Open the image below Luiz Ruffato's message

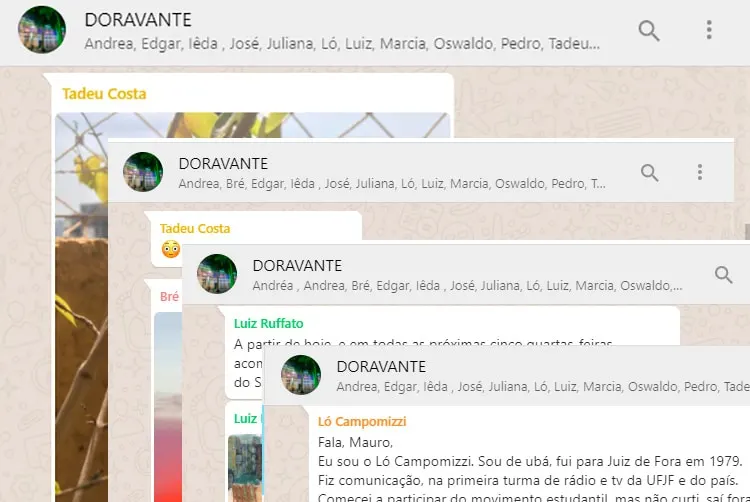245,468
